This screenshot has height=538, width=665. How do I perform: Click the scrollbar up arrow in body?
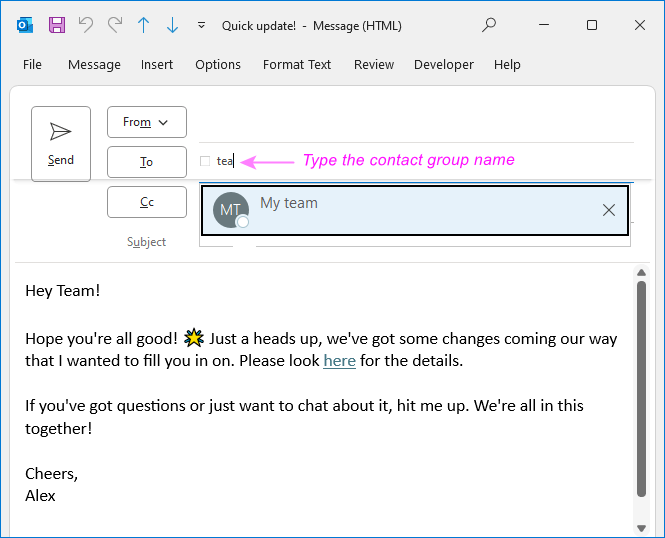pos(641,273)
